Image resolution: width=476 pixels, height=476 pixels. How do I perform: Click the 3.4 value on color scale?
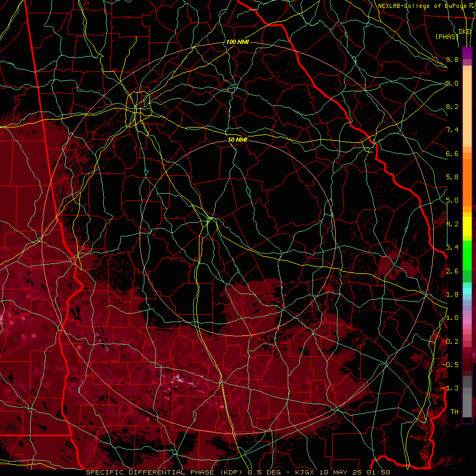pos(452,248)
